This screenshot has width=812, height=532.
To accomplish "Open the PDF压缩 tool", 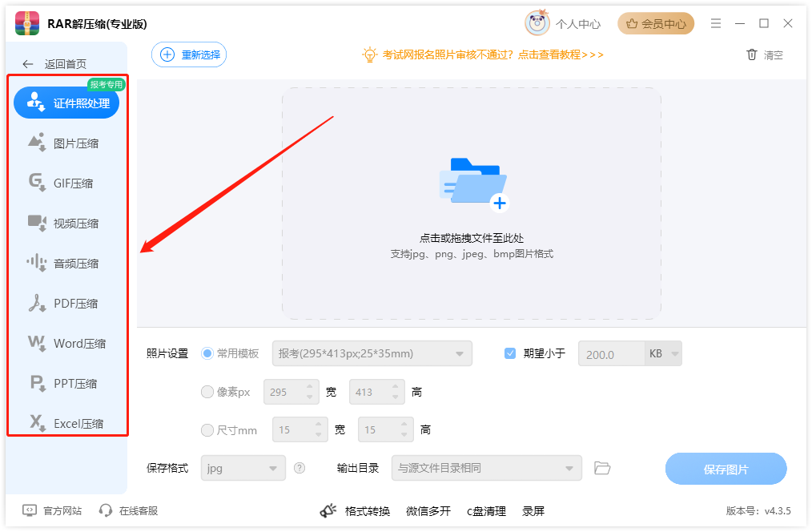I will click(x=67, y=303).
